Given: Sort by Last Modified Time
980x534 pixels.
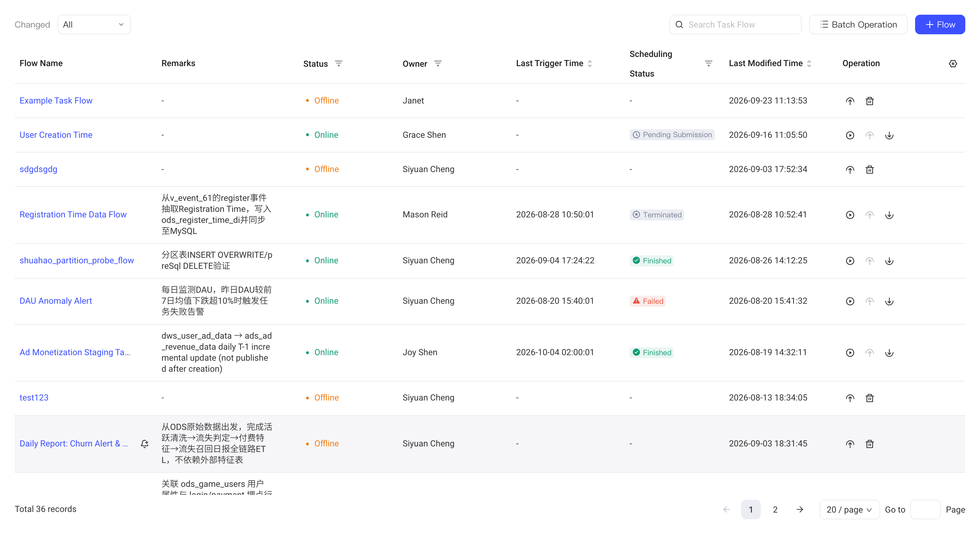Looking at the screenshot, I should tap(809, 63).
